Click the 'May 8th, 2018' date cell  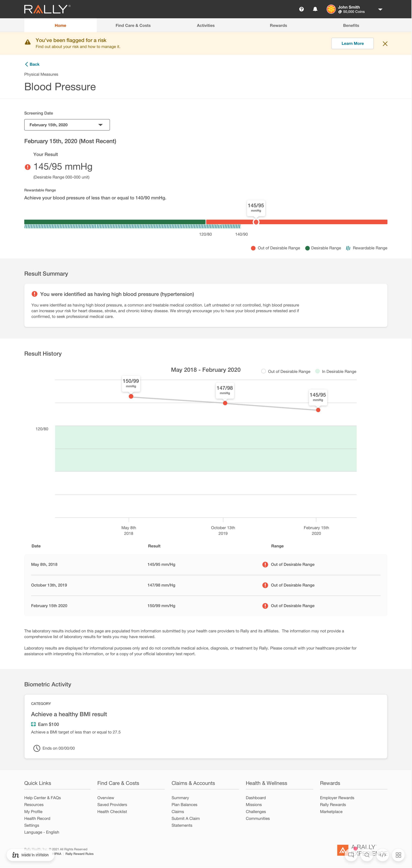coord(44,564)
